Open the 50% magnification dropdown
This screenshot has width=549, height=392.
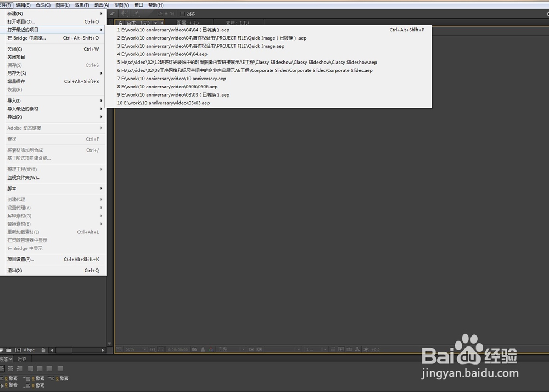tap(136, 349)
